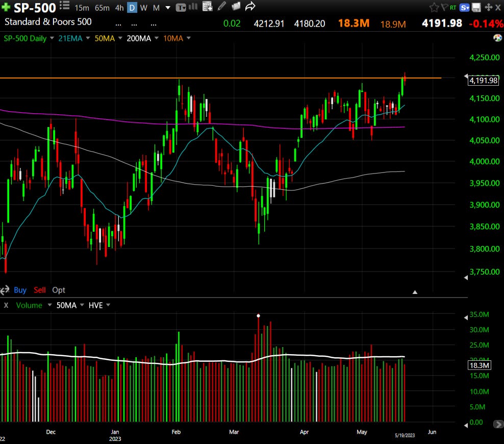Click the Standard & Poors 500 name
504x444 pixels.
click(x=48, y=22)
